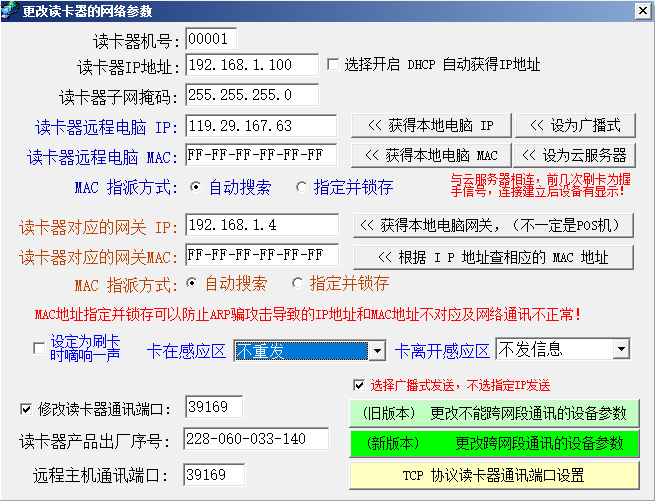Screen dimensions: 655x501
Task: Open TCP 协议读卡器通讯端口设置
Action: 494,473
